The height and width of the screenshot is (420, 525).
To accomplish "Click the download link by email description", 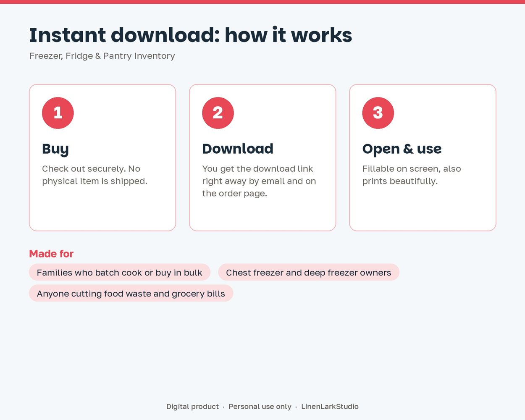I will [x=259, y=181].
